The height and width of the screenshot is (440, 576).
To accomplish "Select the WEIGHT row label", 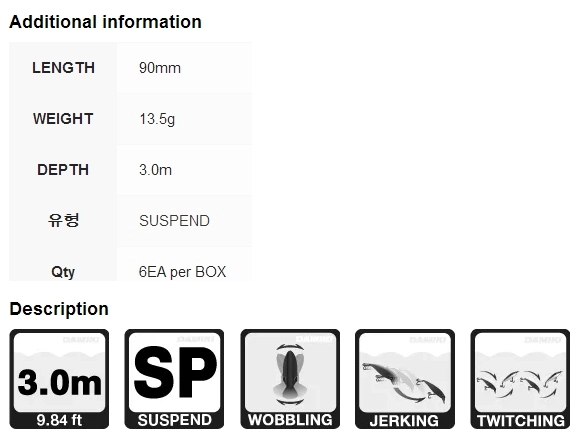I will click(x=63, y=119).
